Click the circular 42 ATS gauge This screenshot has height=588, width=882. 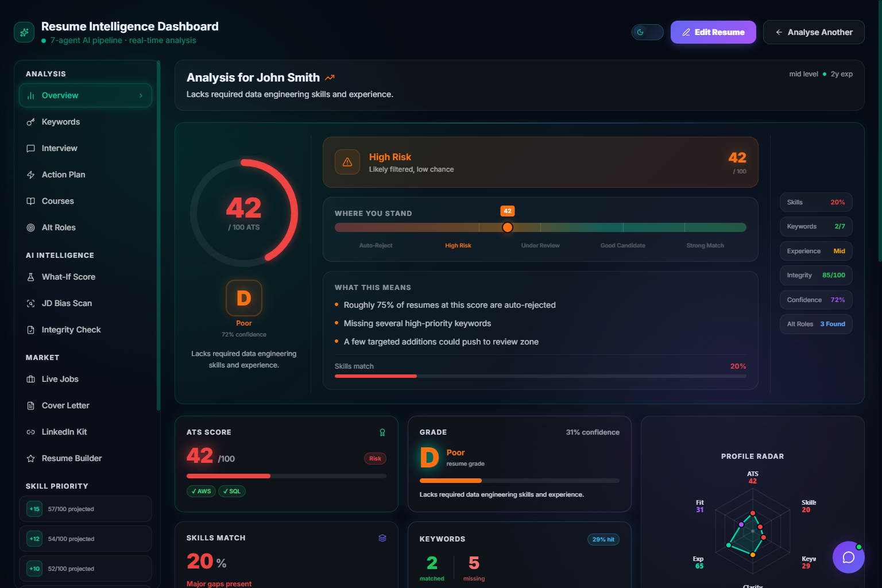(x=244, y=213)
